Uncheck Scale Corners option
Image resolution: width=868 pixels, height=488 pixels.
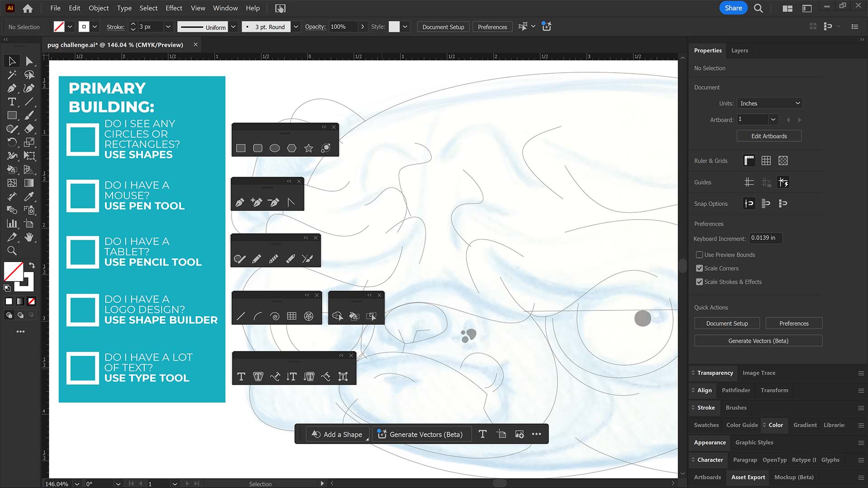[x=699, y=268]
